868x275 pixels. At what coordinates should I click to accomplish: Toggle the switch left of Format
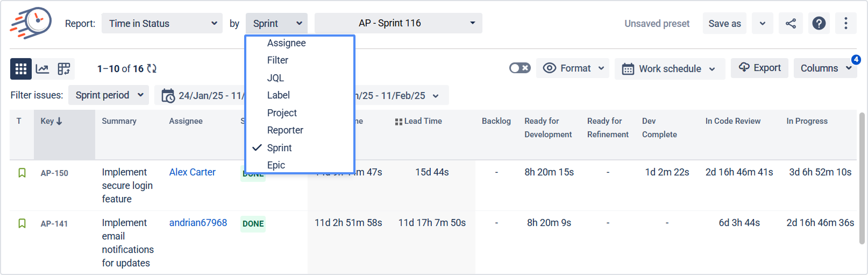point(520,68)
